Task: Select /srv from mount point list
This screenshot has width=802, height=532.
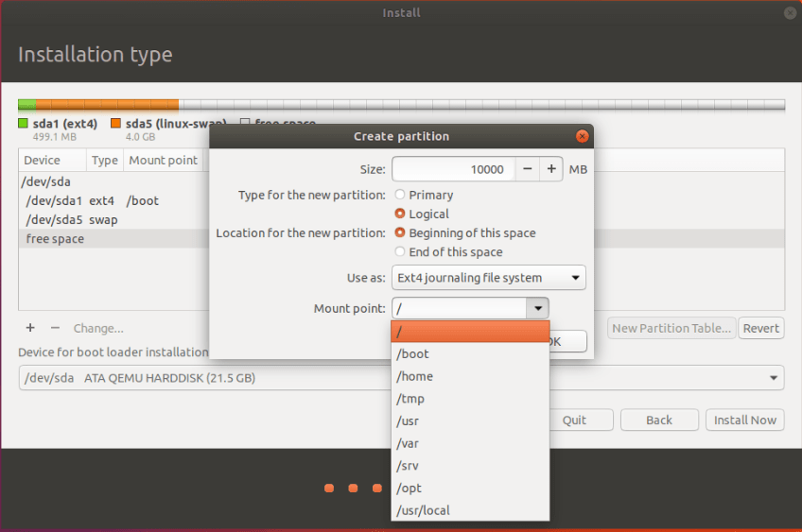Action: coord(470,466)
